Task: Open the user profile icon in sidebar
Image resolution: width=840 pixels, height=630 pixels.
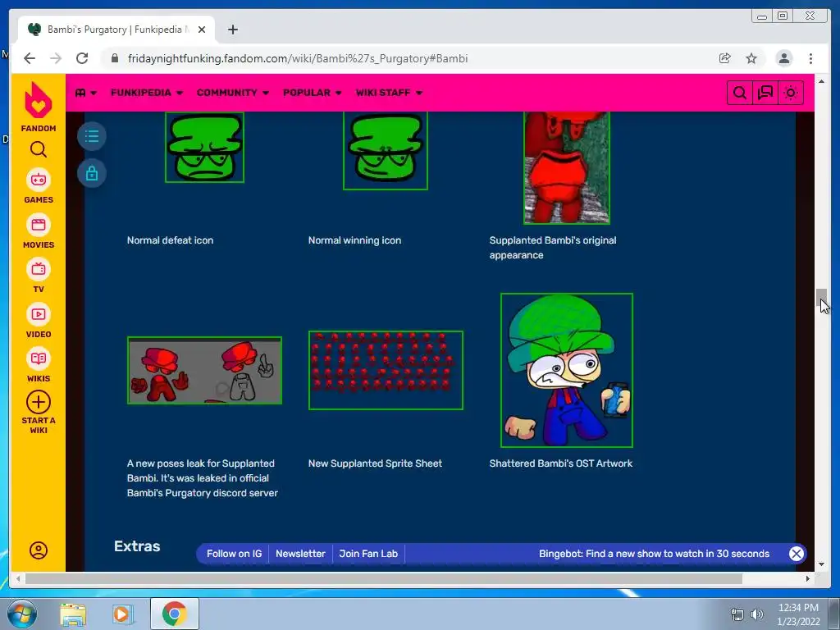Action: coord(39,550)
